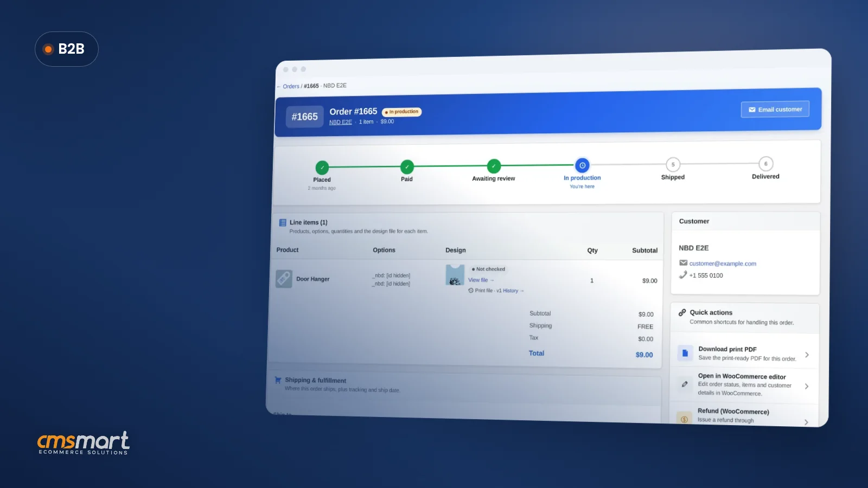Open the NBD E2E link in order header

tap(340, 122)
